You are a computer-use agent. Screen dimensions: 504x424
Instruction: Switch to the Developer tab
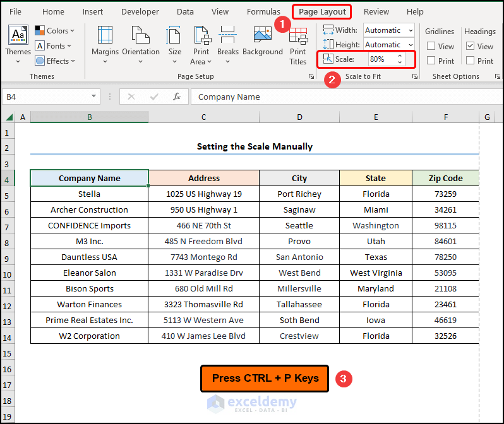[140, 12]
